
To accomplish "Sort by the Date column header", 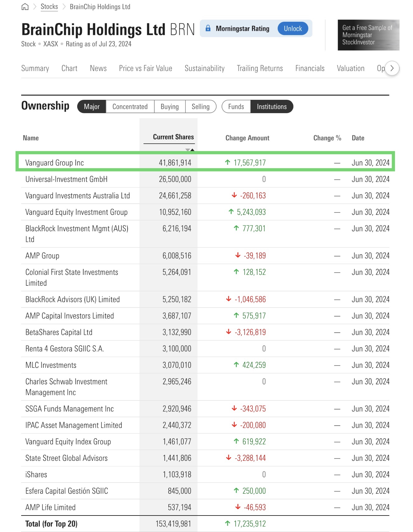I will (358, 138).
